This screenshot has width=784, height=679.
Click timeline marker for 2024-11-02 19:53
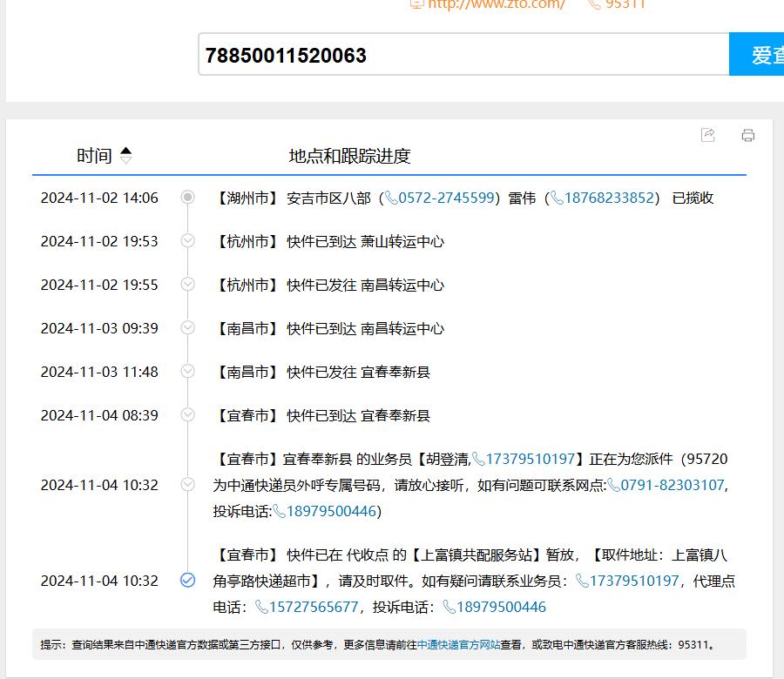coord(187,240)
